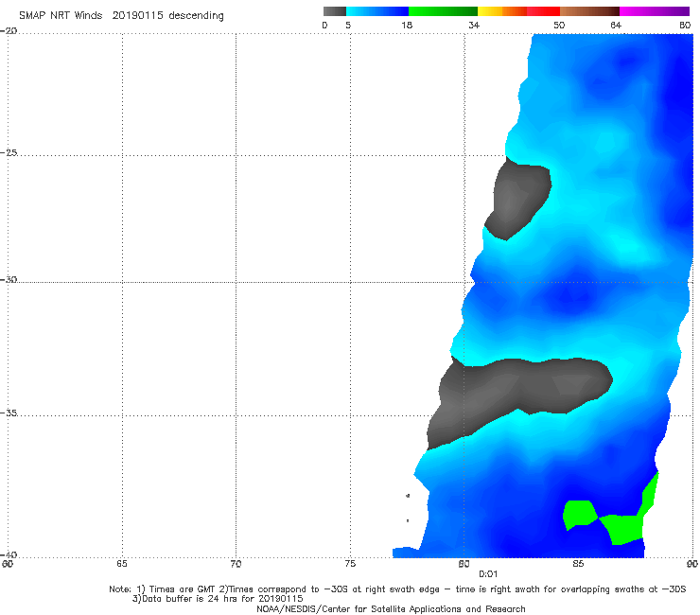Click the longitude label '85'

click(578, 564)
